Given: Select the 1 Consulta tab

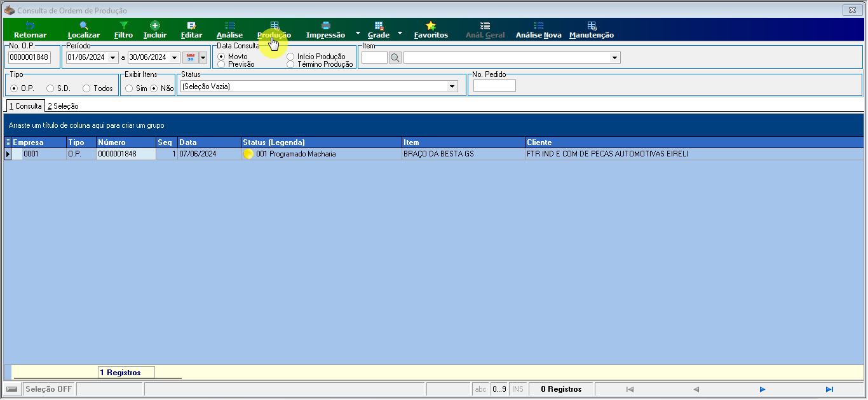Looking at the screenshot, I should pos(25,106).
